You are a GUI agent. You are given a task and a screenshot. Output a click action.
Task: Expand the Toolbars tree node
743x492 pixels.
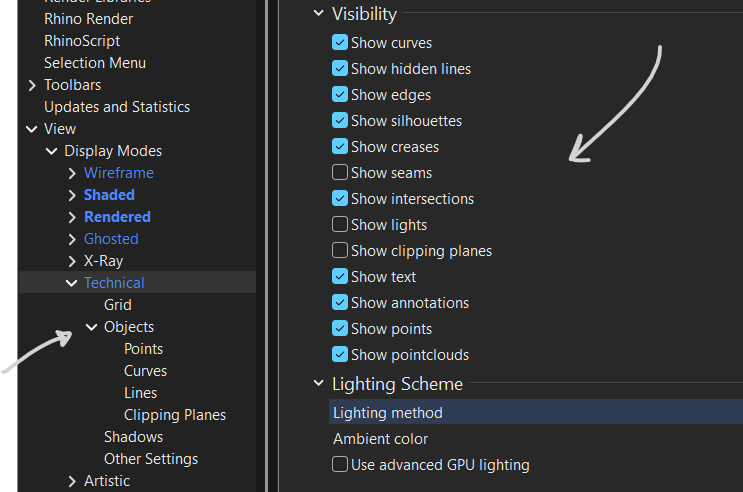[33, 85]
